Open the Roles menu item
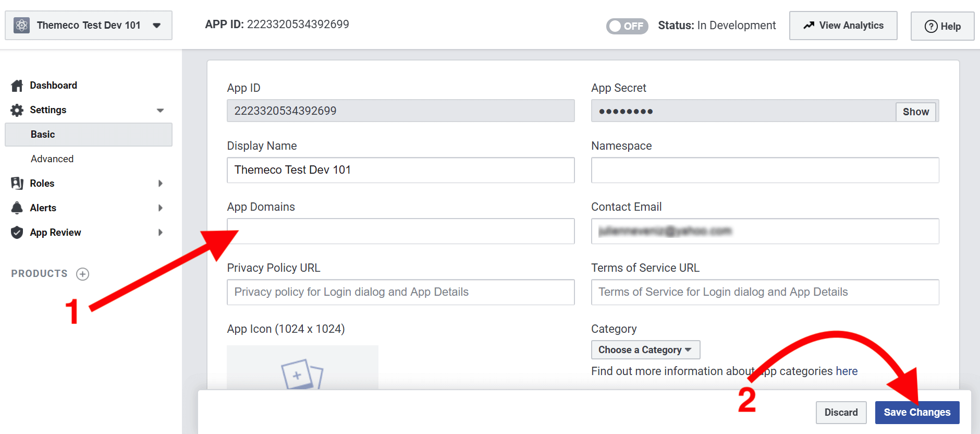Image resolution: width=980 pixels, height=434 pixels. point(42,184)
